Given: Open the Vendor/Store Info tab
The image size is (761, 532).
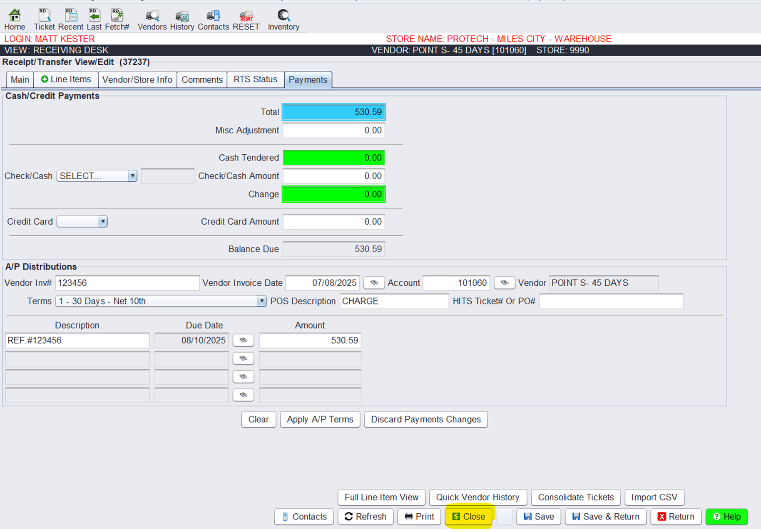Looking at the screenshot, I should click(137, 79).
